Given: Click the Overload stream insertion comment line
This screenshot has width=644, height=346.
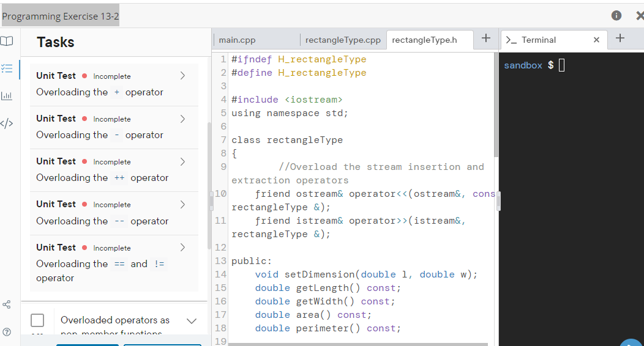Looking at the screenshot, I should tap(358, 174).
